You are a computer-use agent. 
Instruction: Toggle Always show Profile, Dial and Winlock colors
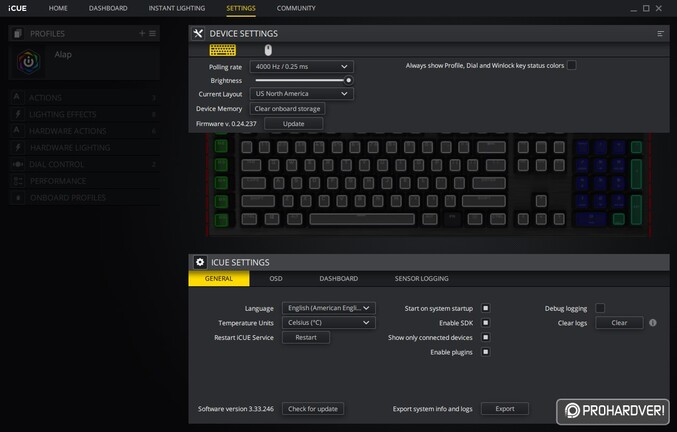tap(571, 65)
